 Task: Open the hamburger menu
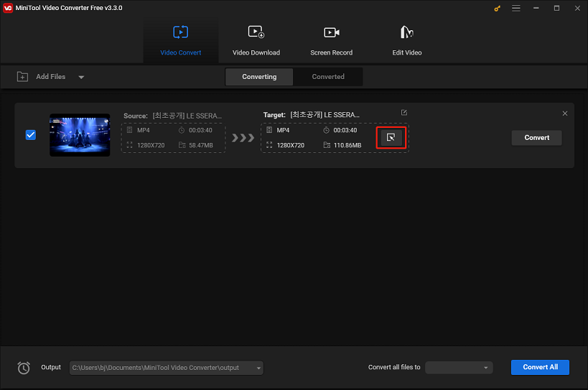click(x=516, y=8)
